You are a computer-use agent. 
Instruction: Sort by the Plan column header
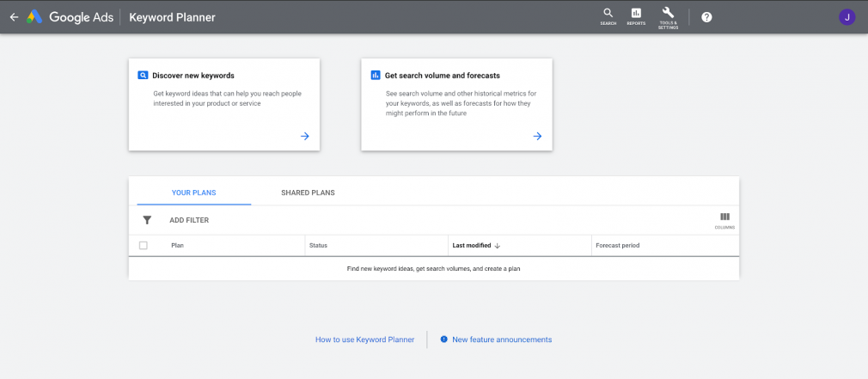(177, 246)
